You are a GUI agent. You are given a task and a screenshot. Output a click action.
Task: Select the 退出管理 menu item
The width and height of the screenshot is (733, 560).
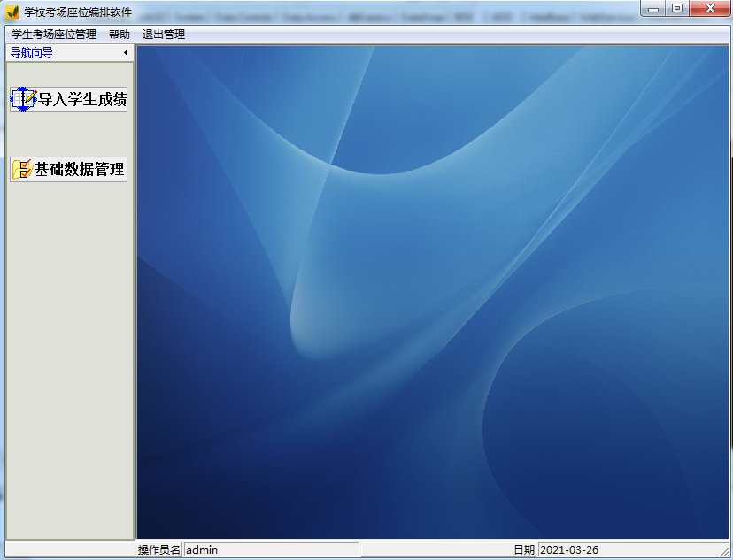[x=164, y=35]
